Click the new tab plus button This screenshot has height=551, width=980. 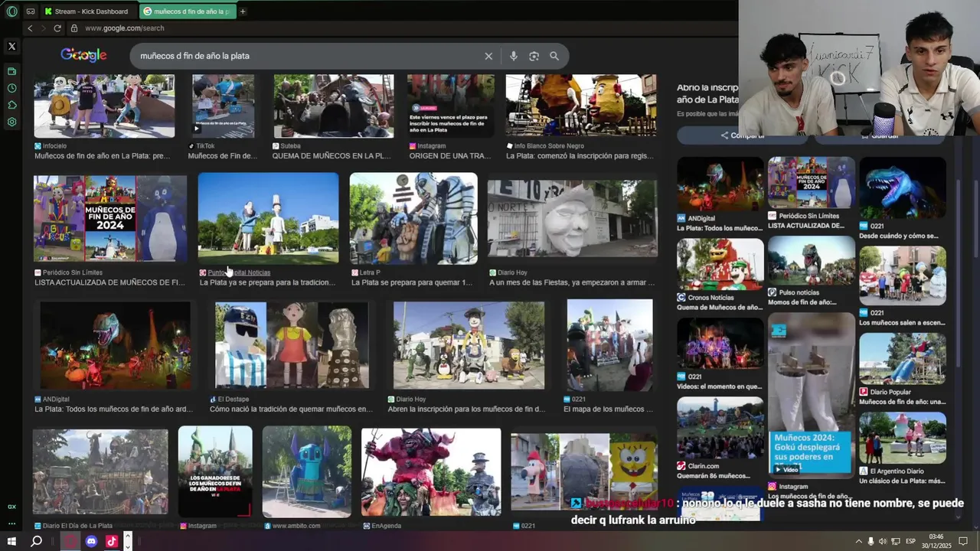click(x=243, y=11)
